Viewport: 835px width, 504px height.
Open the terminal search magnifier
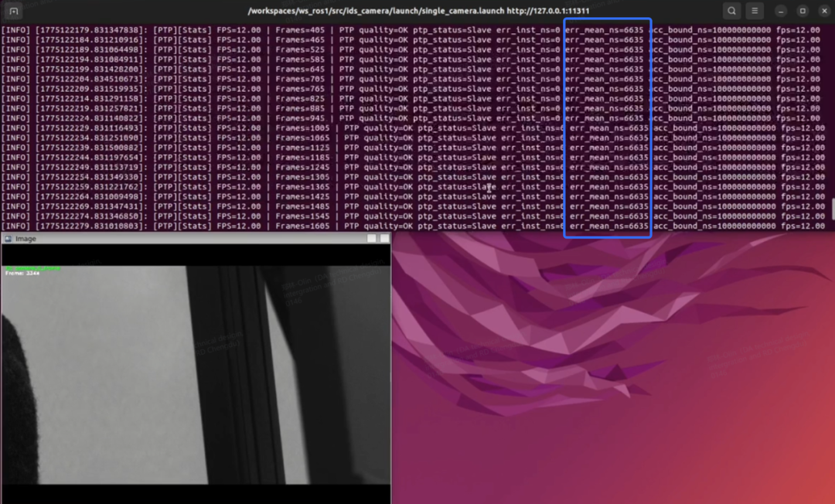click(x=731, y=11)
